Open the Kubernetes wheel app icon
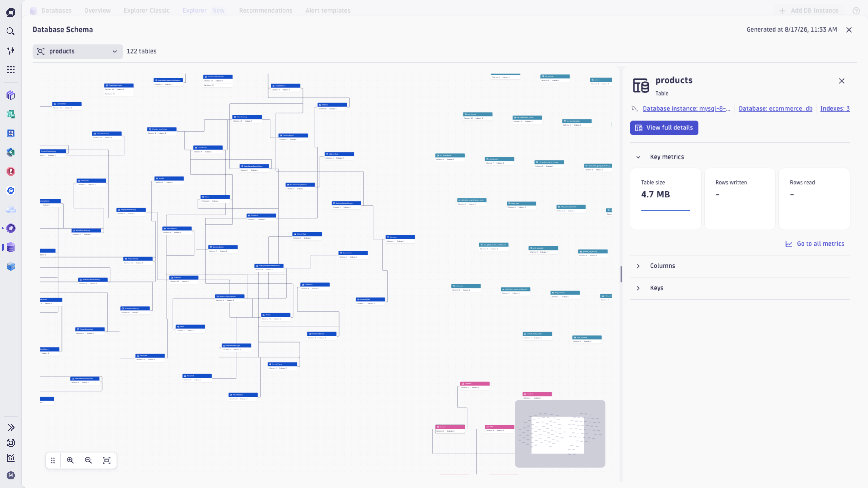Screen dimensions: 868x488 (x=11, y=190)
